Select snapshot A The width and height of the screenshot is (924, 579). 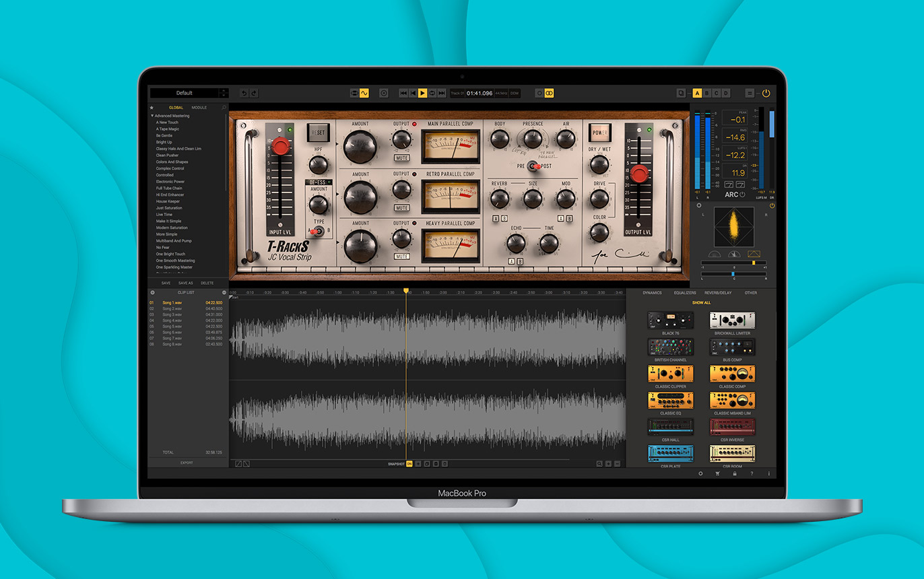pos(697,93)
